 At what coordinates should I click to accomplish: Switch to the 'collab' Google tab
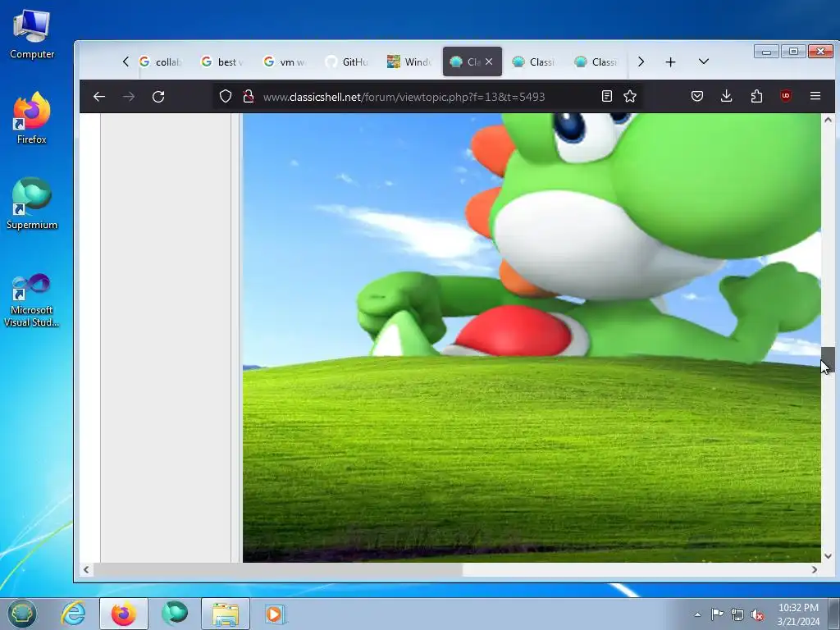[160, 62]
